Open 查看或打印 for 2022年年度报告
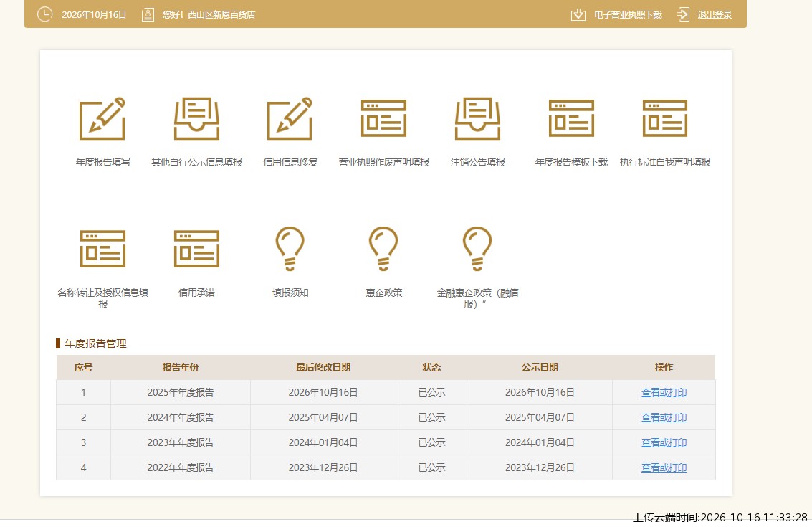812x527 pixels. pyautogui.click(x=664, y=467)
